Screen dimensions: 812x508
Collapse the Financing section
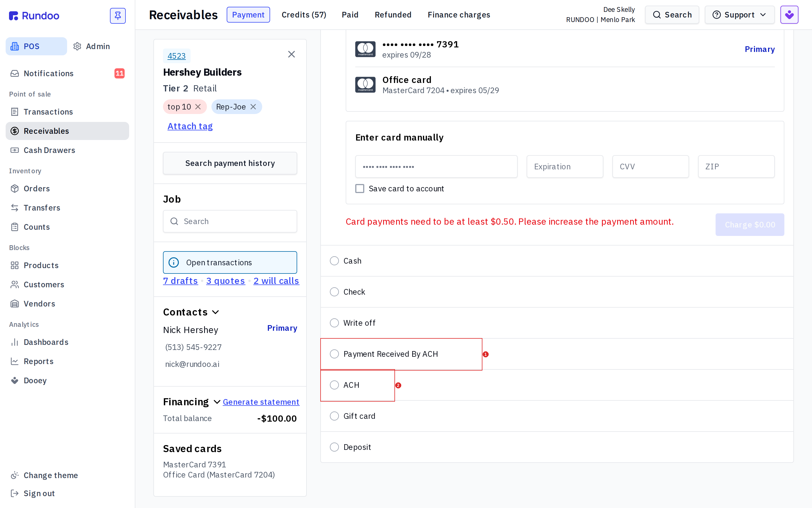pyautogui.click(x=217, y=402)
